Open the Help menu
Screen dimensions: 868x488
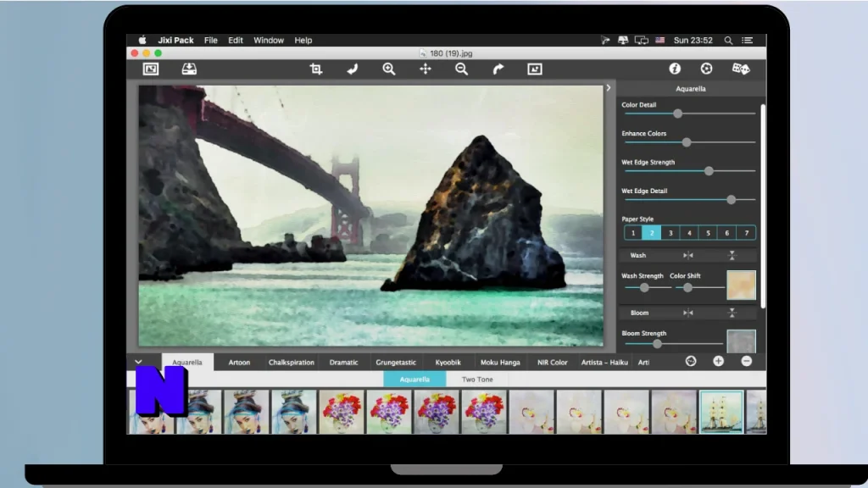tap(303, 41)
